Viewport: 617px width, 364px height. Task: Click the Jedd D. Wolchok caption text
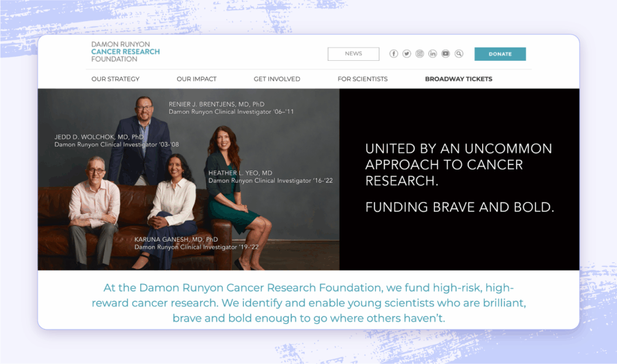coord(116,140)
